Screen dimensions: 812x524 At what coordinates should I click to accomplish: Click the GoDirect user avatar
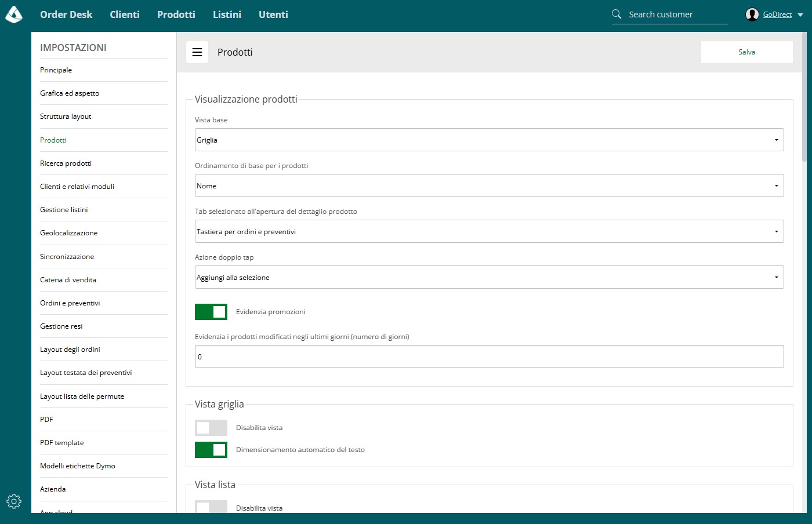pos(752,14)
